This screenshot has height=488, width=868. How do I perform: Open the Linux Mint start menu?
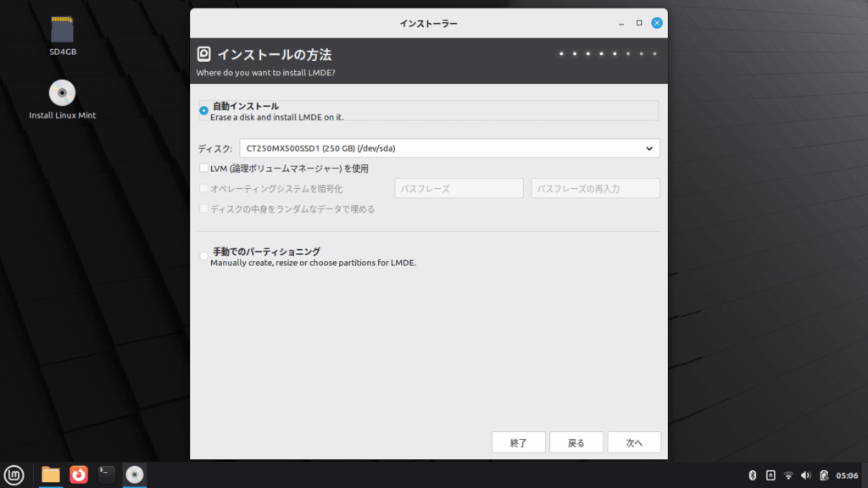point(13,474)
